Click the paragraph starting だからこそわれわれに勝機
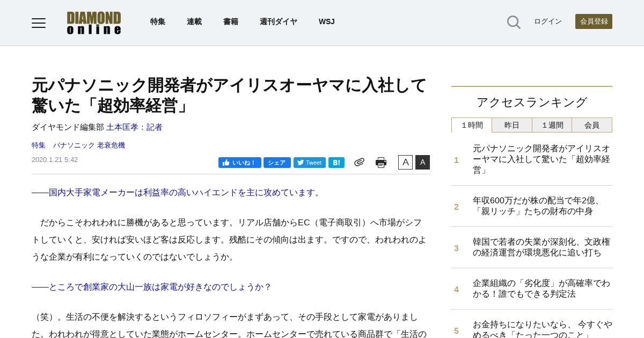This screenshot has width=644, height=338. pos(229,240)
